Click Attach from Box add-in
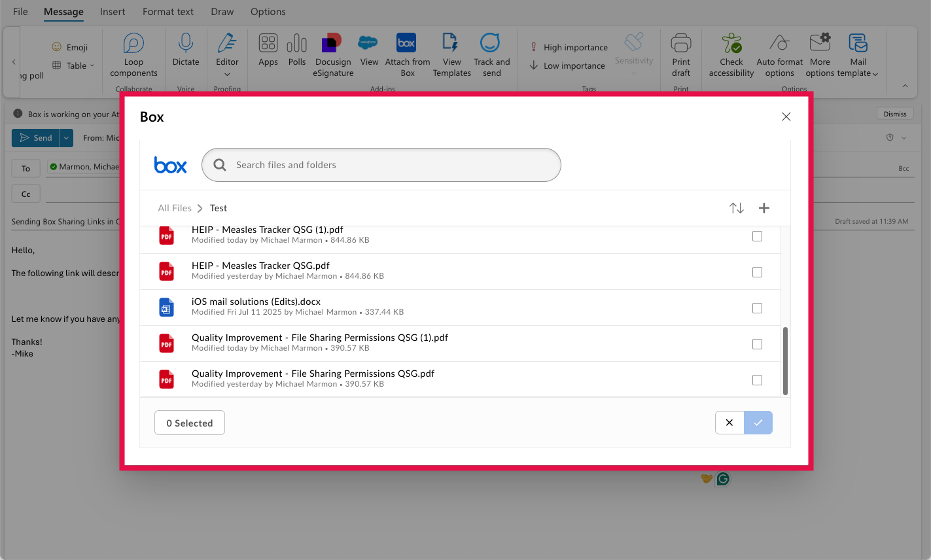The width and height of the screenshot is (931, 560). pyautogui.click(x=407, y=55)
